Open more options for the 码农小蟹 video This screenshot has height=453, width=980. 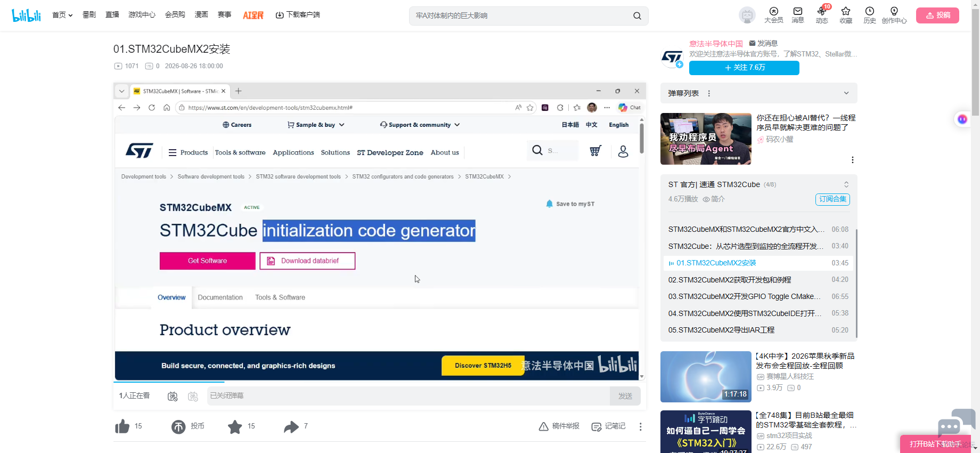(853, 160)
